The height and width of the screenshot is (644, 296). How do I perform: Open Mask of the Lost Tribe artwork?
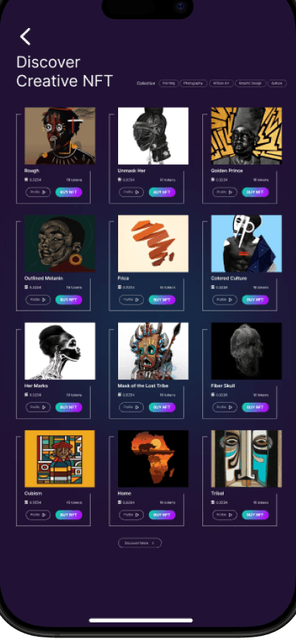coord(154,351)
